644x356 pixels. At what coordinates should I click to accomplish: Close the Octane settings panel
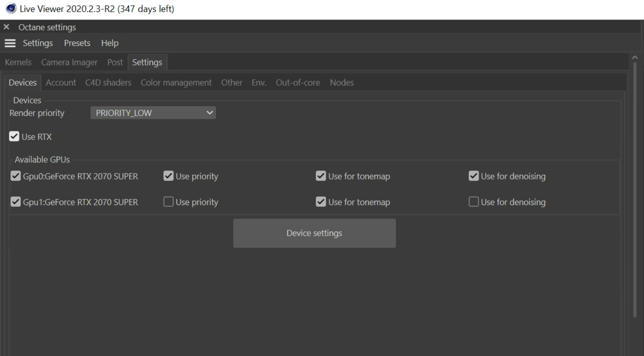click(x=6, y=27)
